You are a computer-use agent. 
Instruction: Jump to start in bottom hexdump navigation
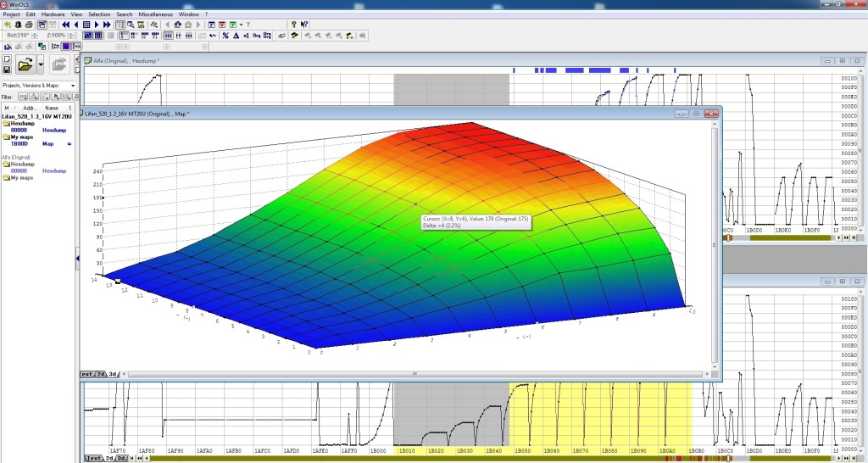coord(133,459)
